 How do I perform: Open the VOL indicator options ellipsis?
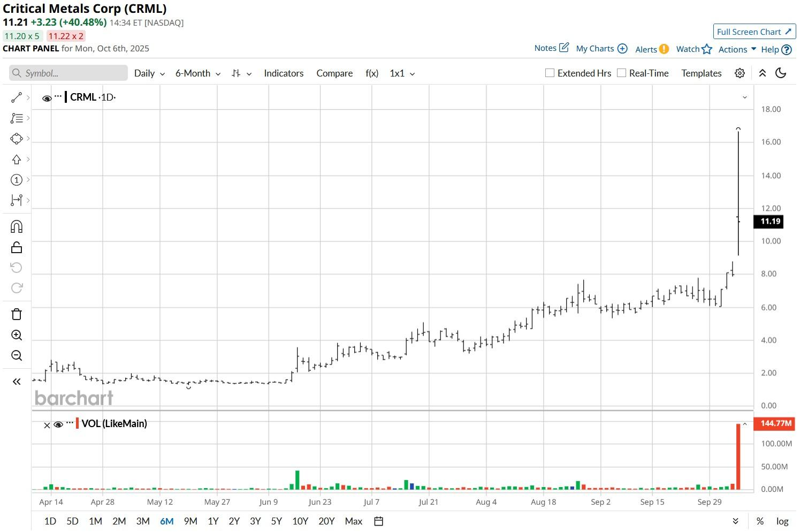click(70, 423)
